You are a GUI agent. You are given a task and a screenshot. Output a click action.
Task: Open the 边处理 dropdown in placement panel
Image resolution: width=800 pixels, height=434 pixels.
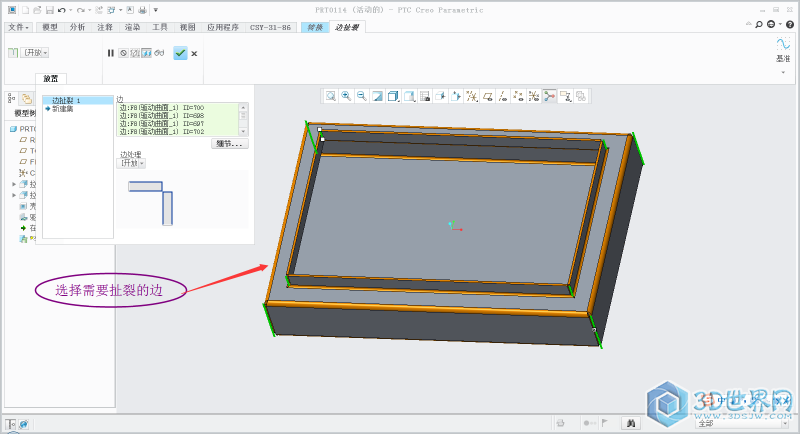click(131, 163)
